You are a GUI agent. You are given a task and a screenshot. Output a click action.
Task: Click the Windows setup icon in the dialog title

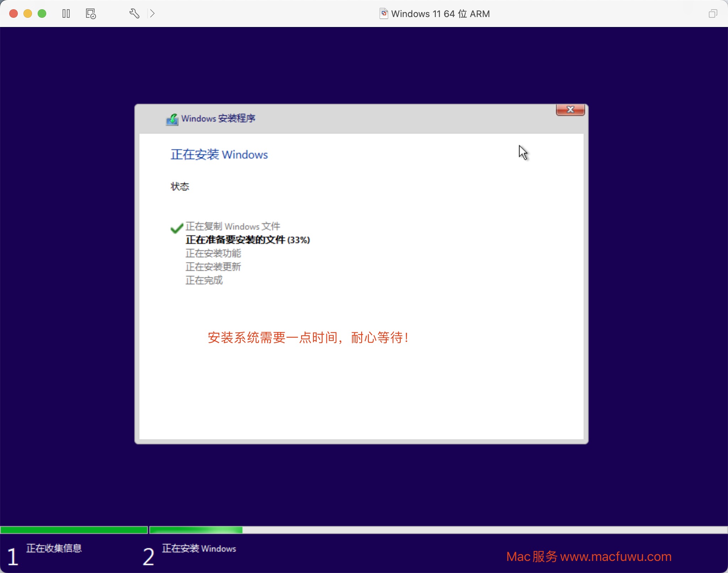click(172, 119)
